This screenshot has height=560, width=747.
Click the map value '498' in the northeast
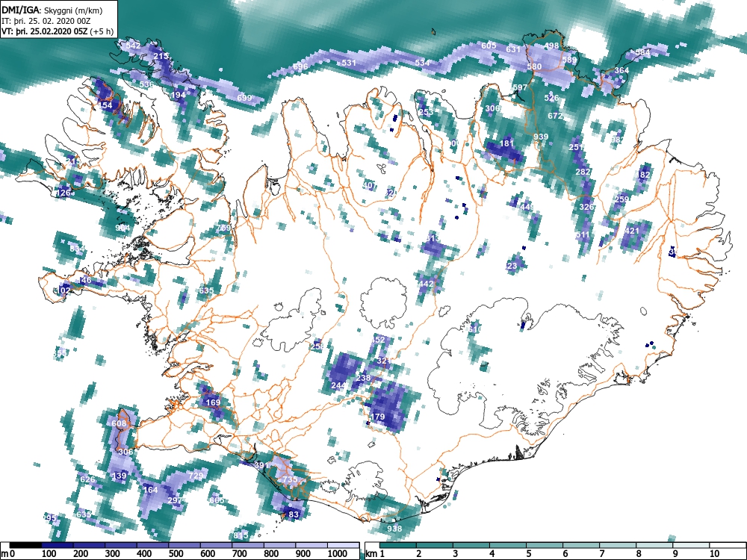pyautogui.click(x=551, y=46)
